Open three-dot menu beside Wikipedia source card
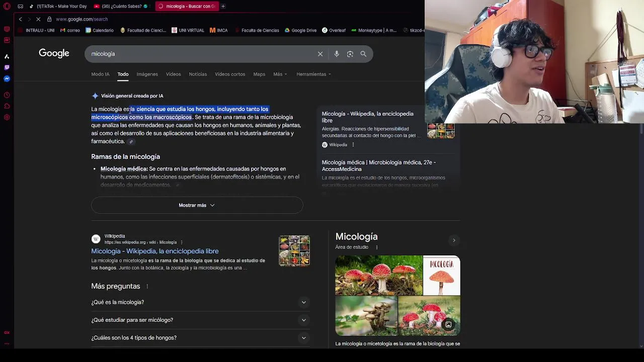 click(353, 145)
